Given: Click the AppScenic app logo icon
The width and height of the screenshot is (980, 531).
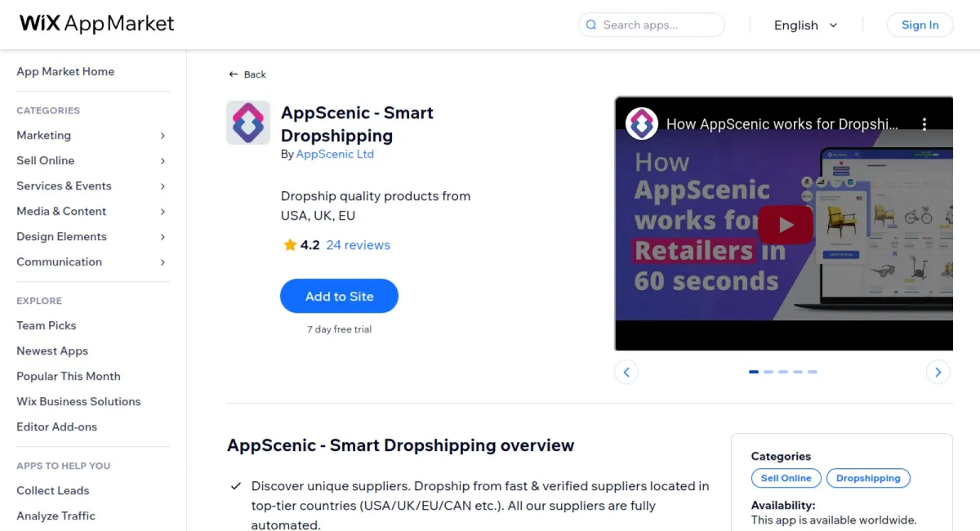Looking at the screenshot, I should 248,123.
